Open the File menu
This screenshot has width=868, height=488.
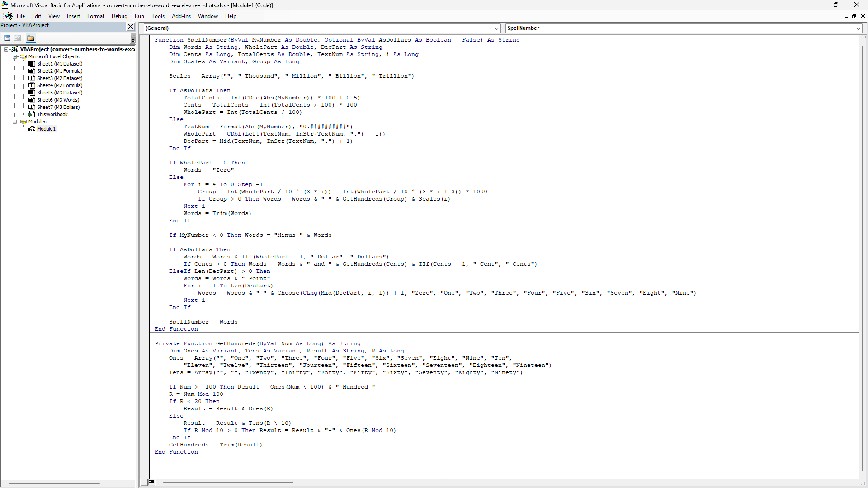tap(21, 16)
